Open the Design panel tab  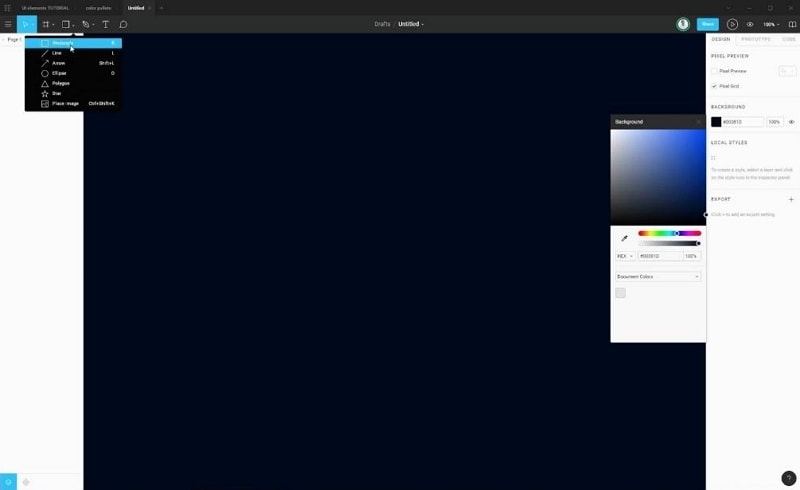pyautogui.click(x=720, y=39)
